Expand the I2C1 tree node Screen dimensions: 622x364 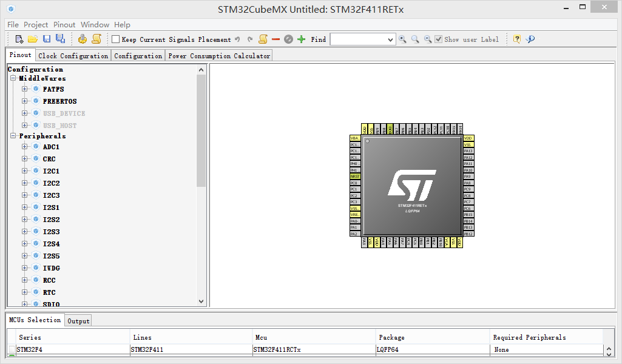pyautogui.click(x=25, y=171)
